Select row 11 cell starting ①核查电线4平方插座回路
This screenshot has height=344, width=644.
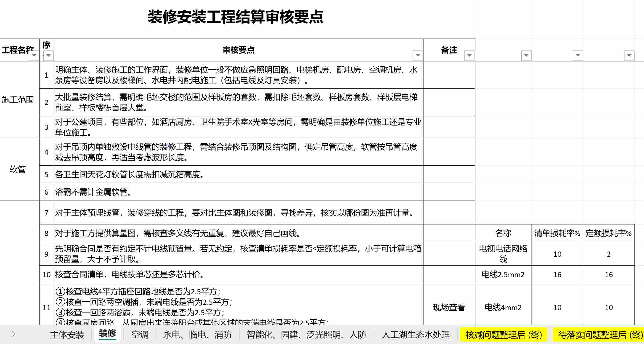coord(239,304)
